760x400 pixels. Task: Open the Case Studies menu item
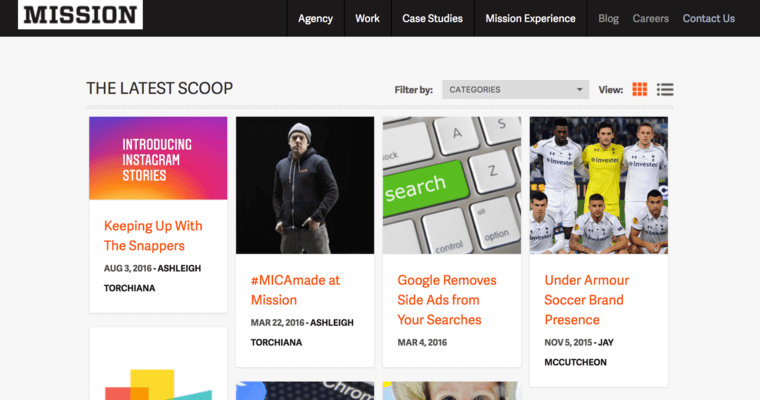click(432, 18)
